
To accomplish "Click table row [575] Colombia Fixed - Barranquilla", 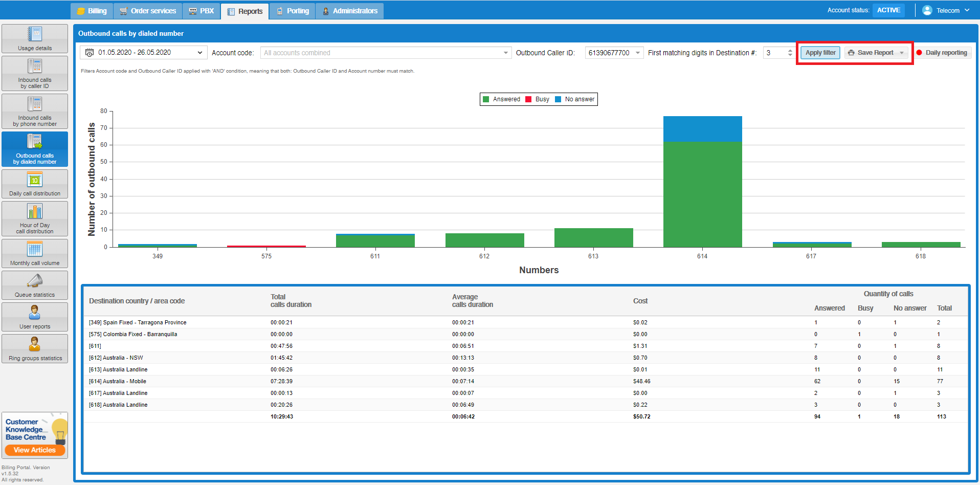I will point(525,334).
